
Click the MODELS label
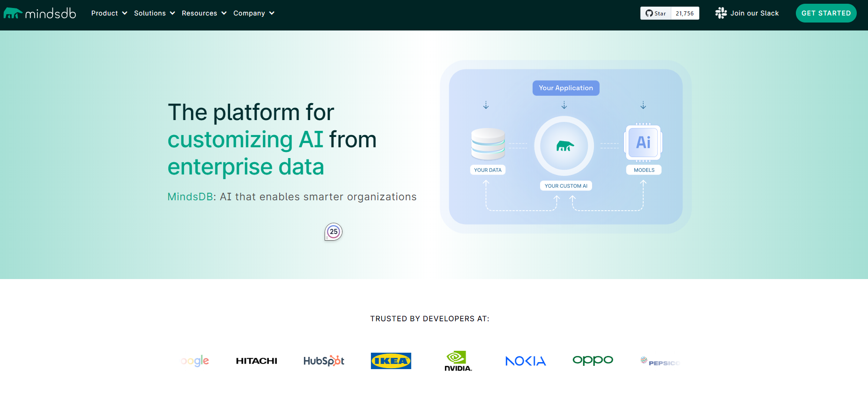(644, 170)
